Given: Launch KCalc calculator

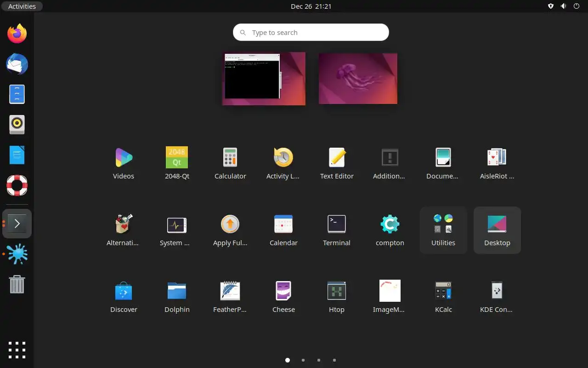Looking at the screenshot, I should click(x=443, y=297).
